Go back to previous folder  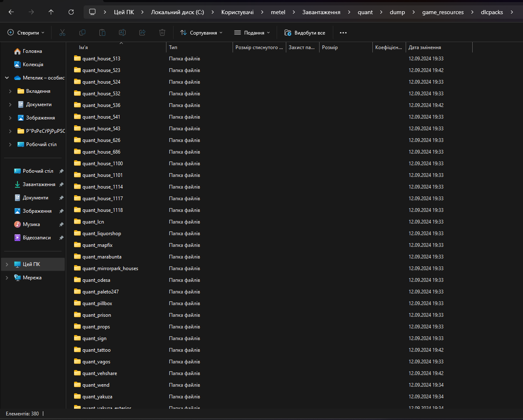pyautogui.click(x=11, y=12)
